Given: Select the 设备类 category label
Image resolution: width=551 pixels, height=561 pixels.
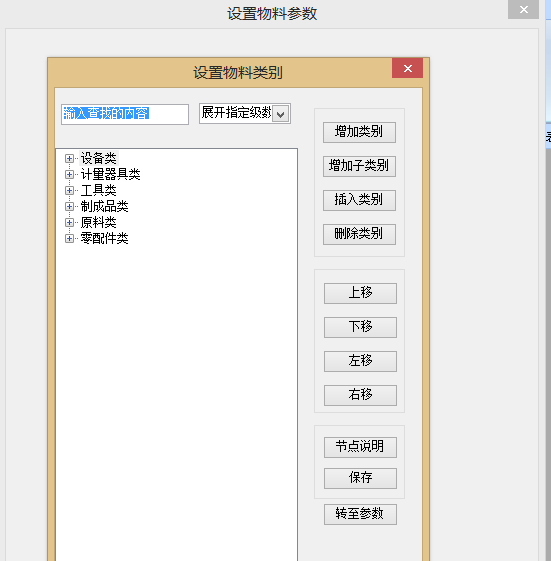Looking at the screenshot, I should point(98,158).
